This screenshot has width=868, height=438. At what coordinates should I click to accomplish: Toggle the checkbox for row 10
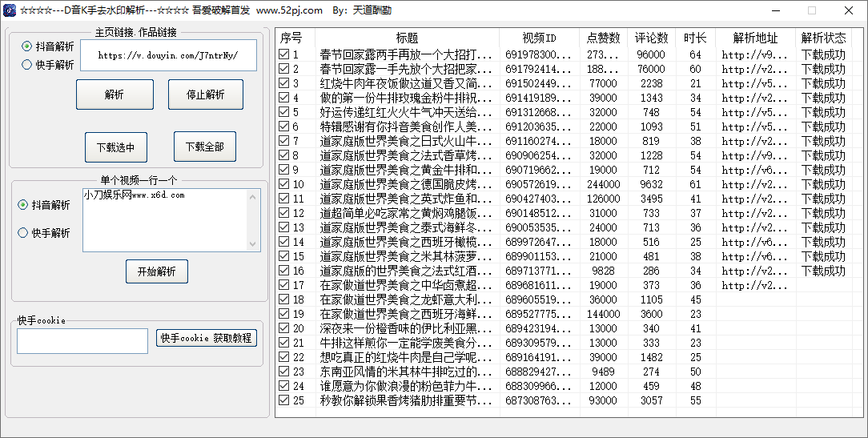point(283,184)
